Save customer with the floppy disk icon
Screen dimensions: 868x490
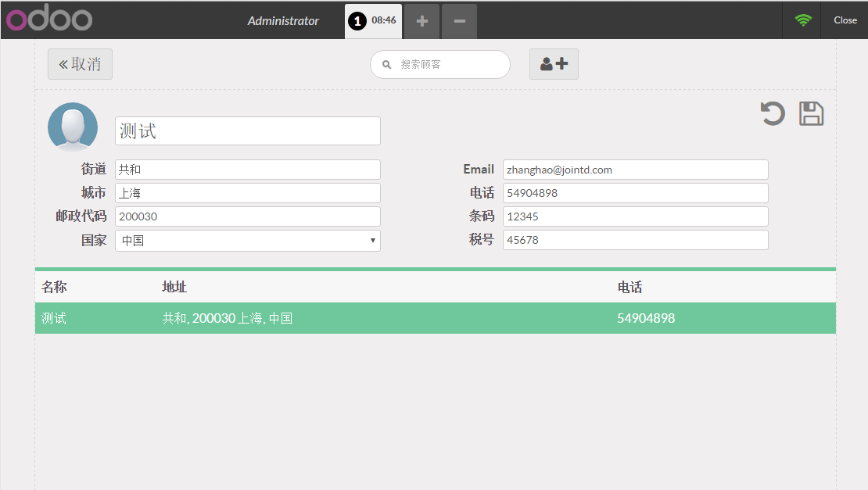pos(811,114)
